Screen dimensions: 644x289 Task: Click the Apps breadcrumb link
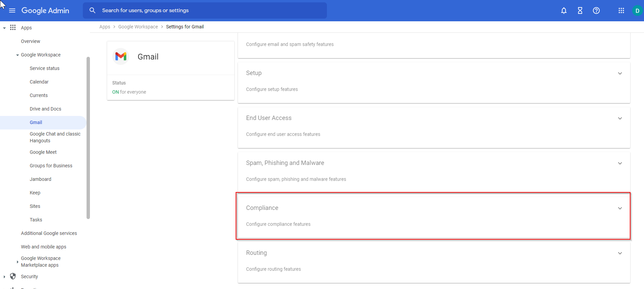104,27
